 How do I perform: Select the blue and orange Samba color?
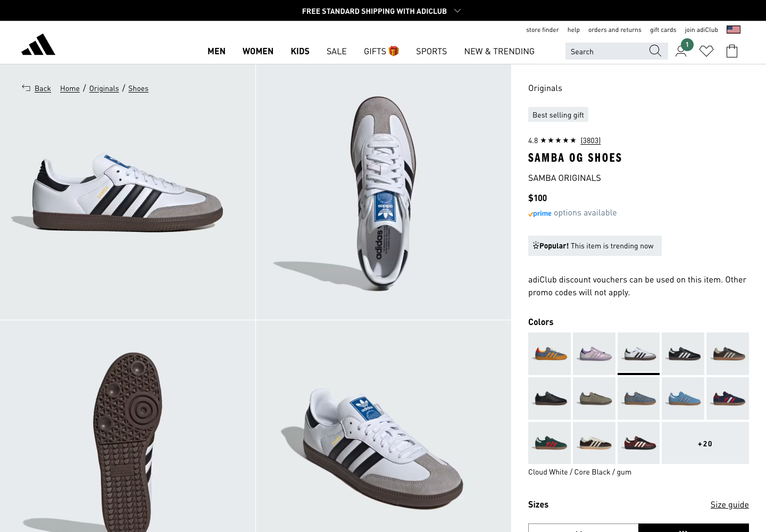point(549,354)
